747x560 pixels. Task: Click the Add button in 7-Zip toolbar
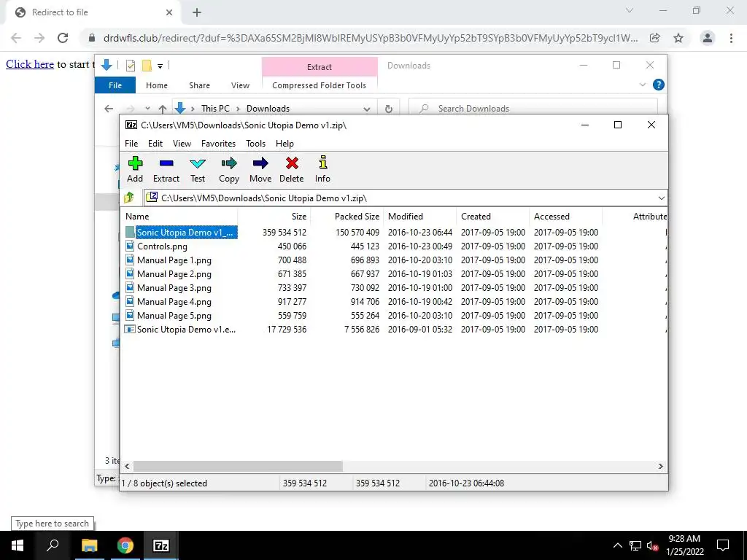click(135, 169)
